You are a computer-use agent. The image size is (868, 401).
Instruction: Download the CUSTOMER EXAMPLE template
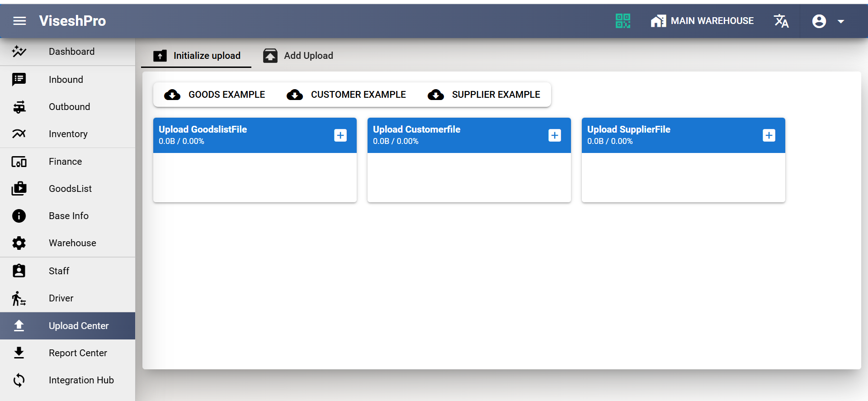point(346,95)
